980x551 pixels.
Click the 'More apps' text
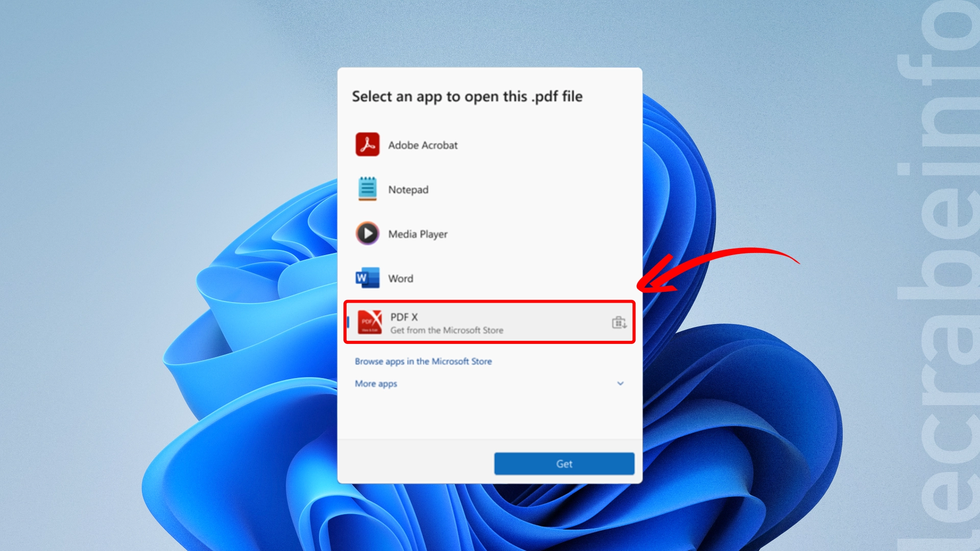376,384
